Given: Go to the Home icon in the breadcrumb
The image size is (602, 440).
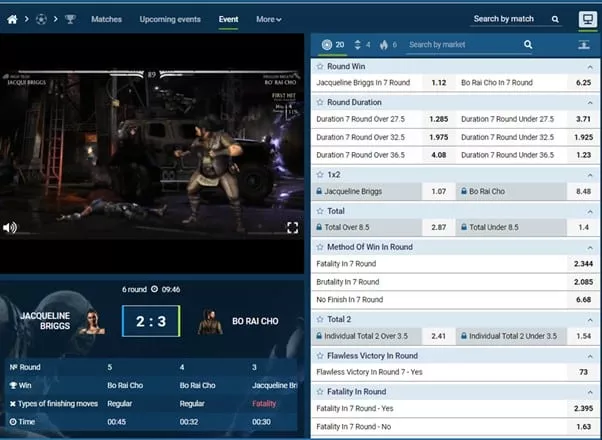Looking at the screenshot, I should 13,19.
